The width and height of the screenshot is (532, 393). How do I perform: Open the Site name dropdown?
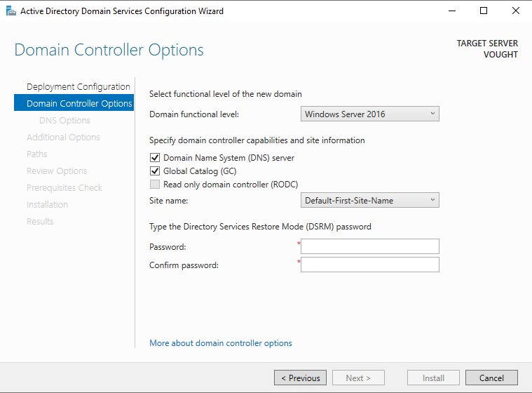370,200
